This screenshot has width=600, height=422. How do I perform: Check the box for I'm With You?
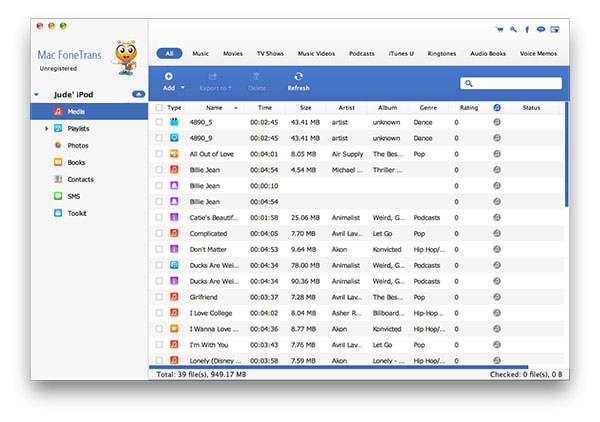coord(159,344)
